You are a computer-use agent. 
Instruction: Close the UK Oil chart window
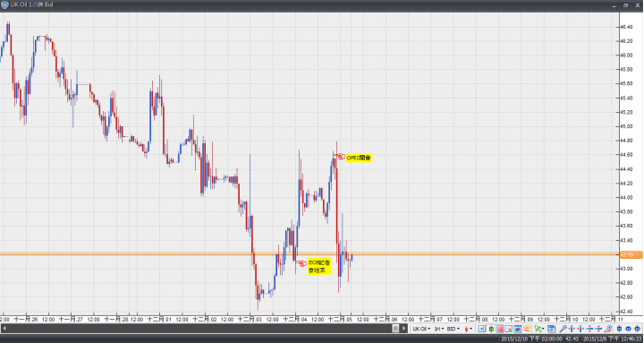pos(638,5)
